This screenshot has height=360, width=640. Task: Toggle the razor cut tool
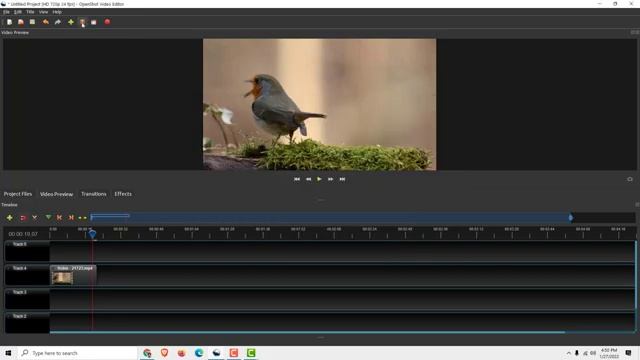[x=35, y=218]
